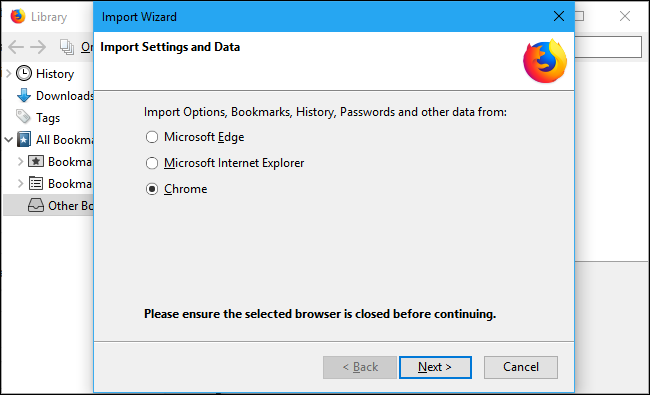Click the Firefox icon in the Library title bar
650x395 pixels.
coord(18,17)
